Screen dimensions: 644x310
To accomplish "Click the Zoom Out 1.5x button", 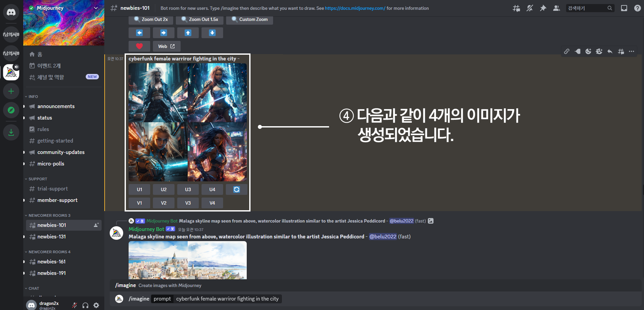I will click(x=200, y=20).
